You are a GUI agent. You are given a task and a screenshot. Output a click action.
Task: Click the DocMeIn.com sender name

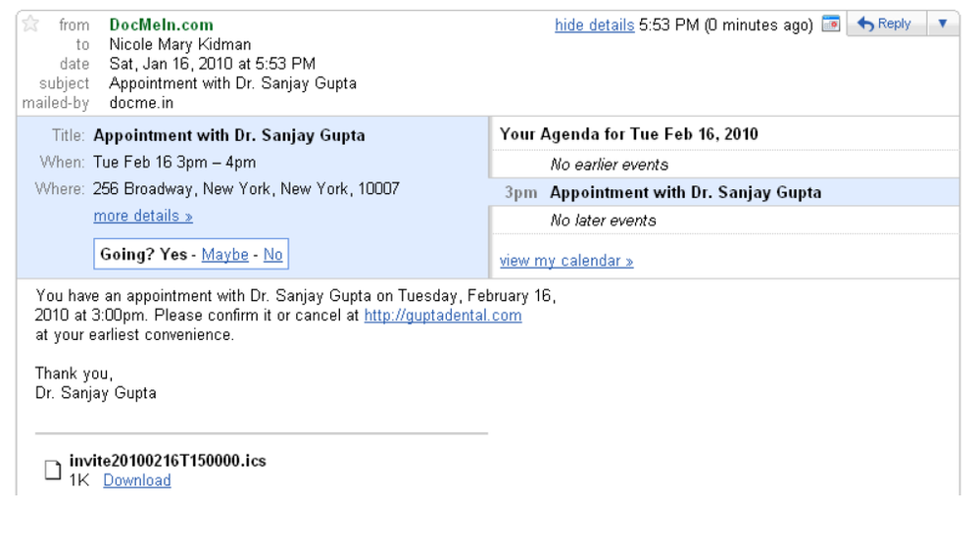162,25
